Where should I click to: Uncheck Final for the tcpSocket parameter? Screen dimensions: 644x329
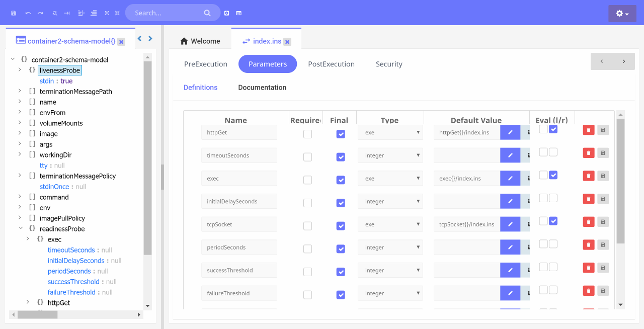tap(341, 226)
